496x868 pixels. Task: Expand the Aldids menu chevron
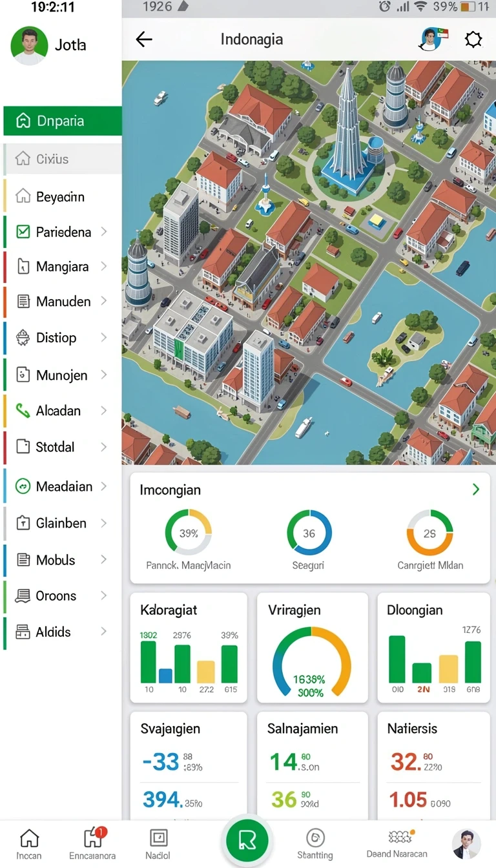click(104, 632)
